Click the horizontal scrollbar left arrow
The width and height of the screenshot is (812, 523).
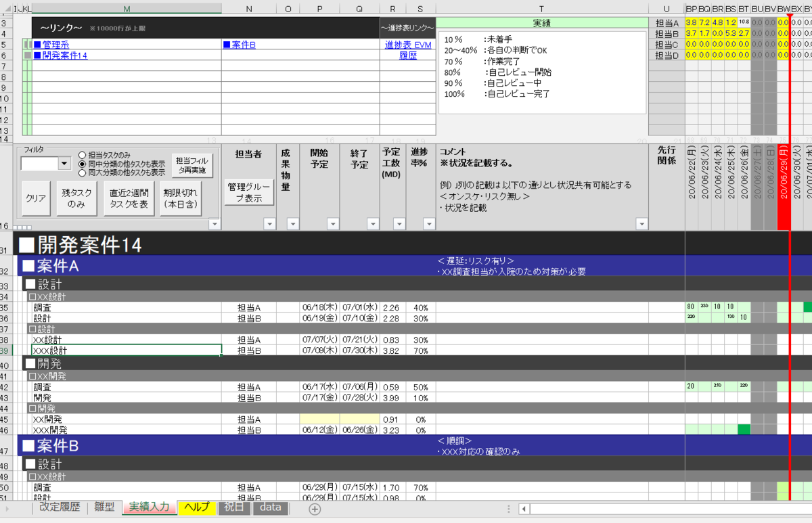click(525, 508)
